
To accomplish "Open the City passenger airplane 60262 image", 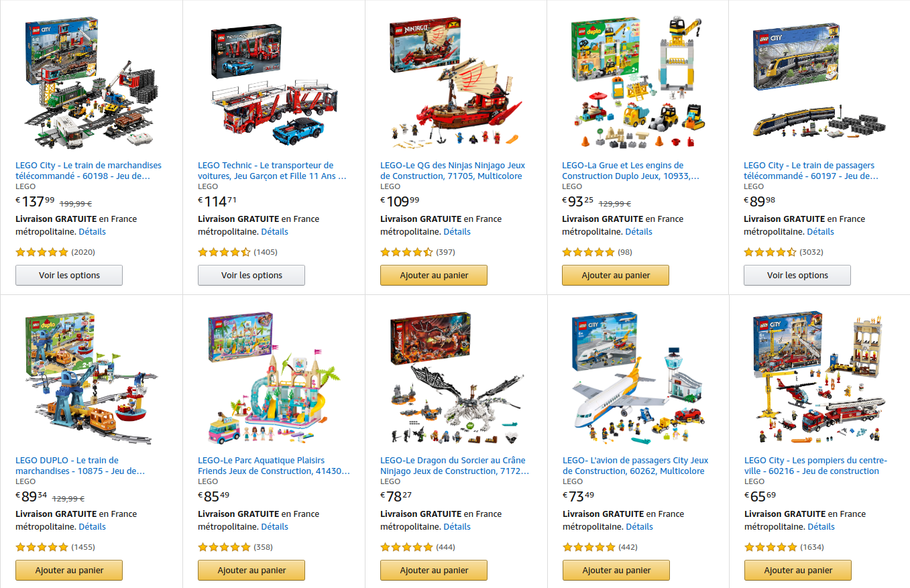I will 637,377.
